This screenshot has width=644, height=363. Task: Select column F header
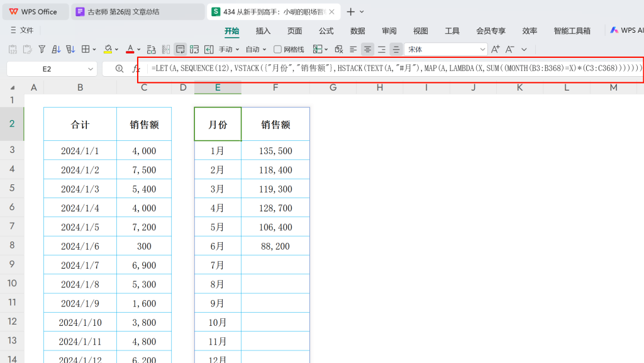pyautogui.click(x=275, y=87)
